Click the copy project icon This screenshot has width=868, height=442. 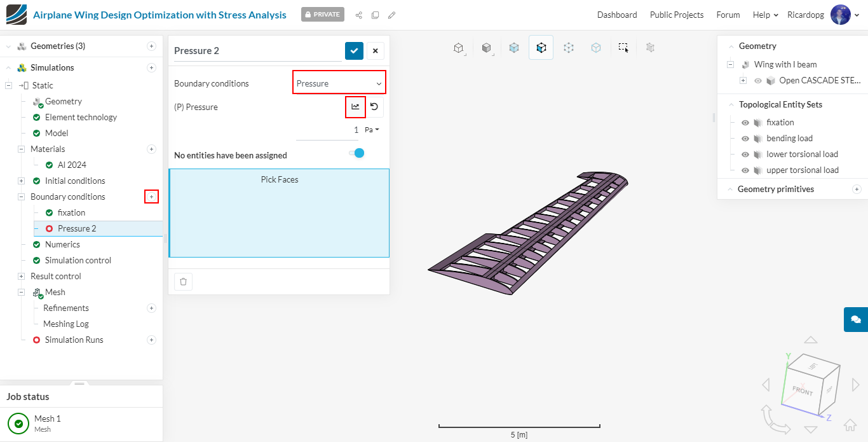click(x=376, y=15)
